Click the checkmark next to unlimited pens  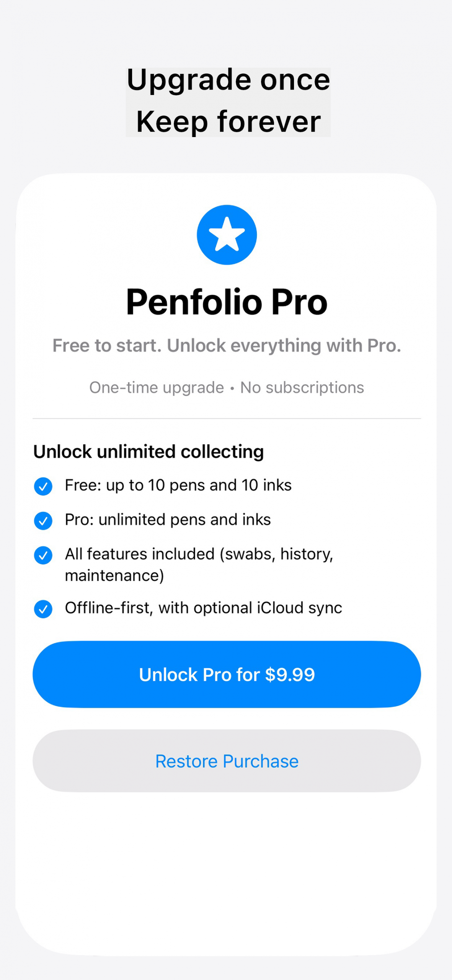(43, 520)
